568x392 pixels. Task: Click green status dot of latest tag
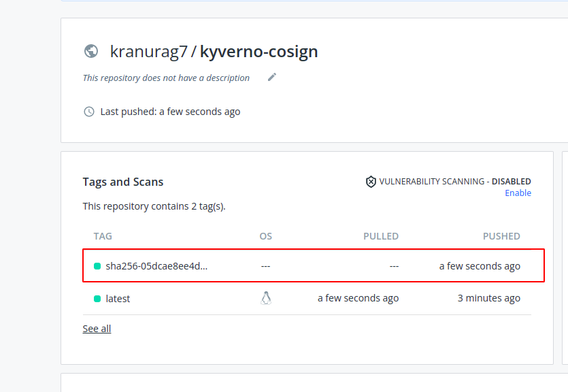[x=97, y=299]
